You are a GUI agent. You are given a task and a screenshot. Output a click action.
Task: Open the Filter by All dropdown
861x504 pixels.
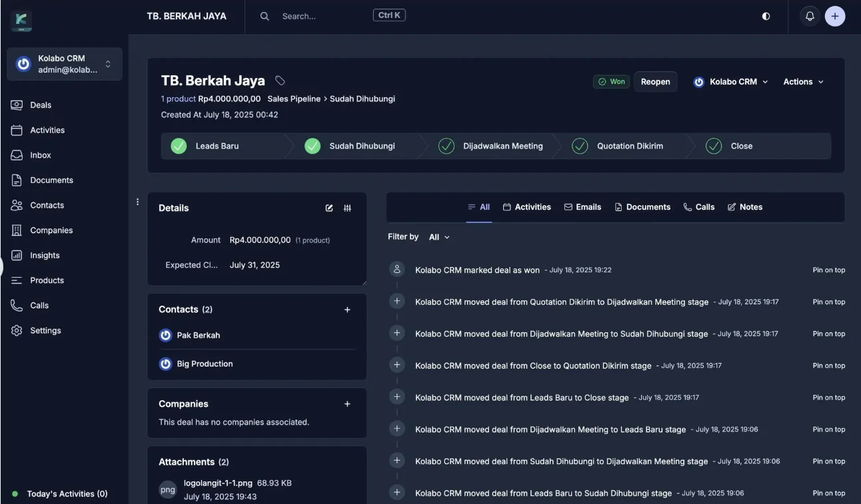pyautogui.click(x=439, y=237)
